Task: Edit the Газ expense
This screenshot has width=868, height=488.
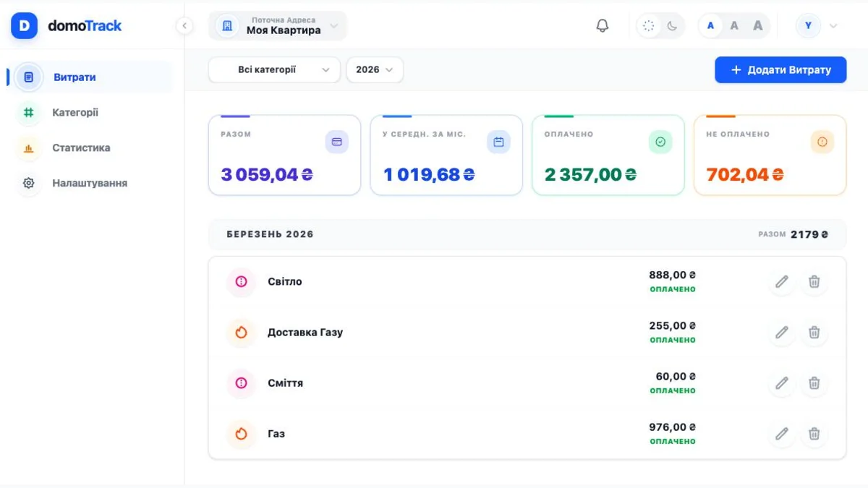Action: [x=782, y=434]
